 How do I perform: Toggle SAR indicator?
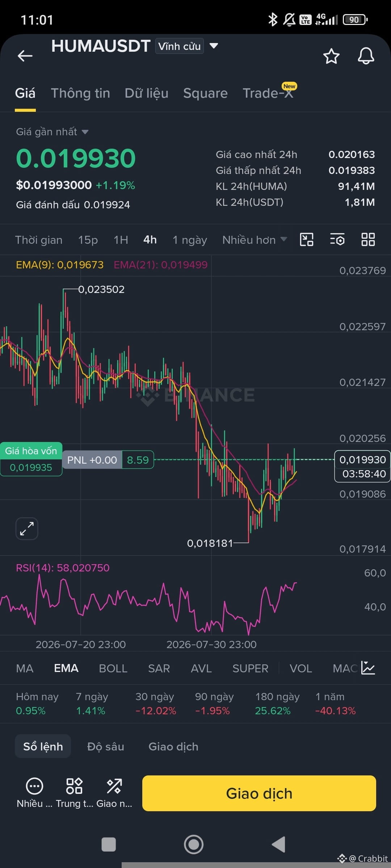(x=159, y=668)
